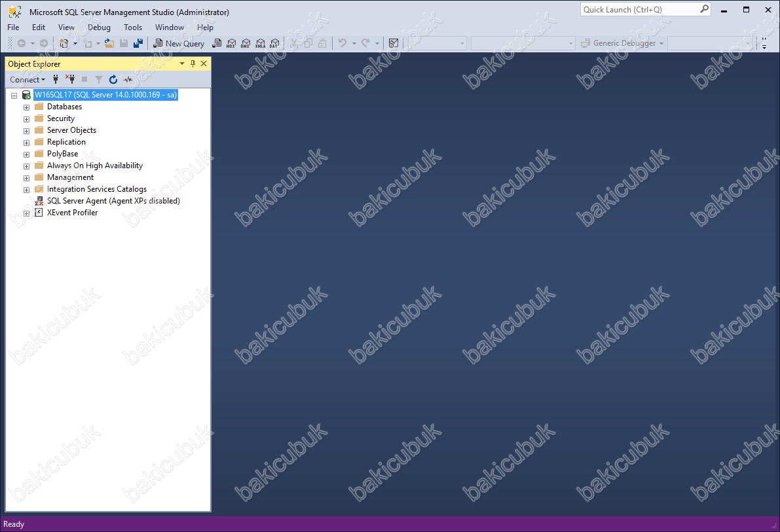Click the New Query toolbar button
780x532 pixels.
[x=179, y=43]
